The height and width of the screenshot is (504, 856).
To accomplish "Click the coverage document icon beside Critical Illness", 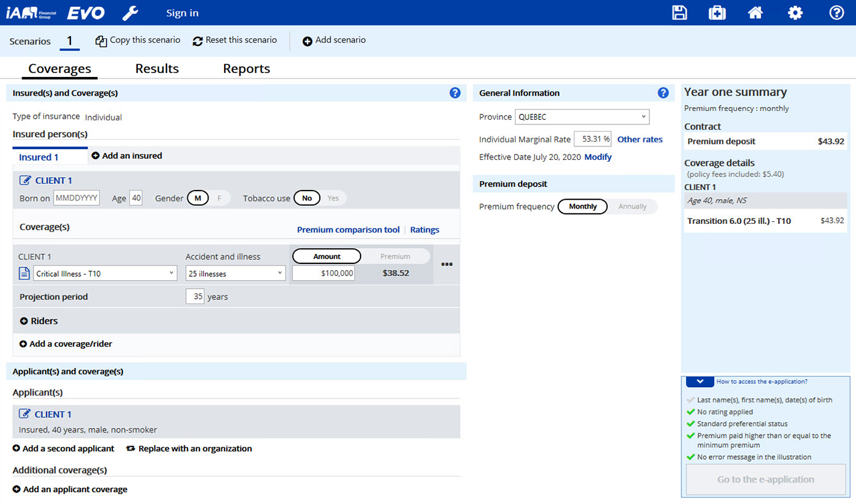I will pyautogui.click(x=24, y=273).
